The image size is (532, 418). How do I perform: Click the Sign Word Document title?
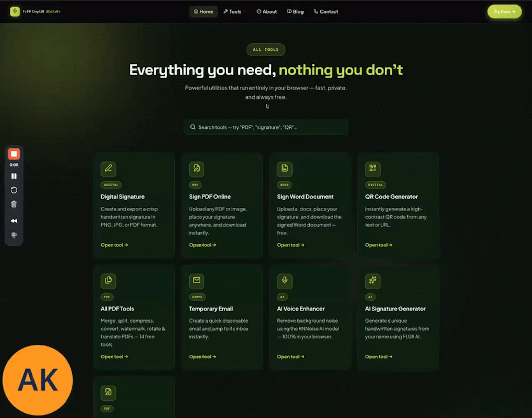tap(305, 197)
